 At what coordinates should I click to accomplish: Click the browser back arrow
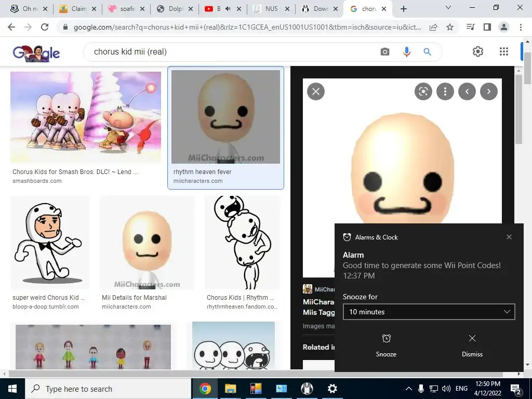11,27
